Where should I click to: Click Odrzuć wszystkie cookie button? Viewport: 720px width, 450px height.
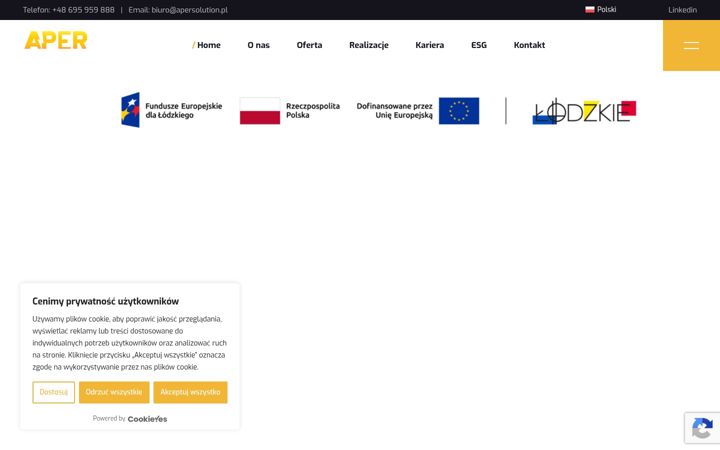pos(114,392)
